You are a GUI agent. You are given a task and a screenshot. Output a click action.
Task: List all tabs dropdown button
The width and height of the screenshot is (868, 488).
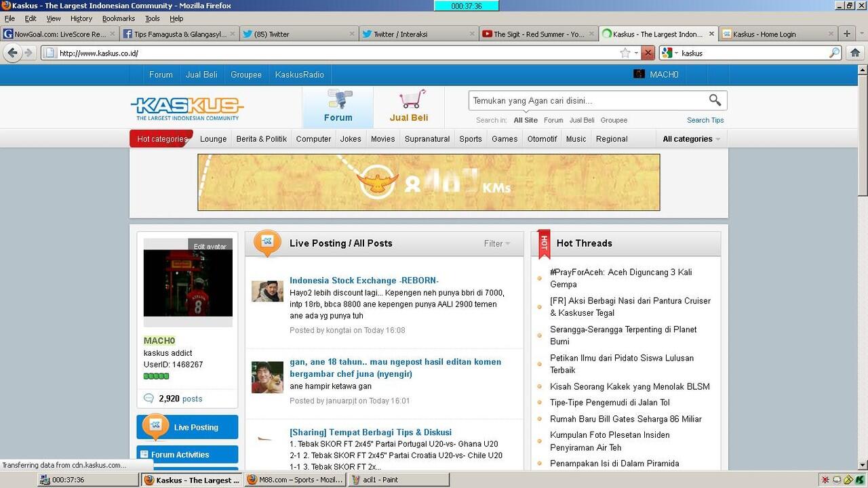tap(861, 33)
